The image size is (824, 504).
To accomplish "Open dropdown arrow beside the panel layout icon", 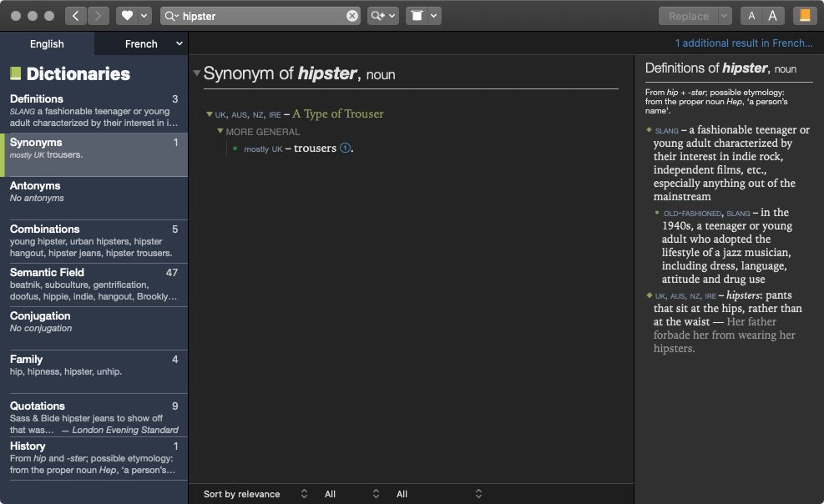I will (x=433, y=16).
